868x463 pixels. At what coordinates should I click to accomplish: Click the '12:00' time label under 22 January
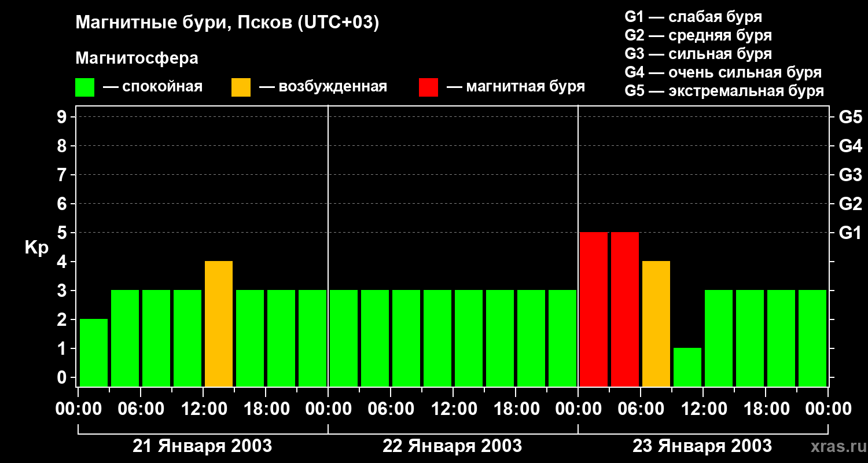coord(453,409)
